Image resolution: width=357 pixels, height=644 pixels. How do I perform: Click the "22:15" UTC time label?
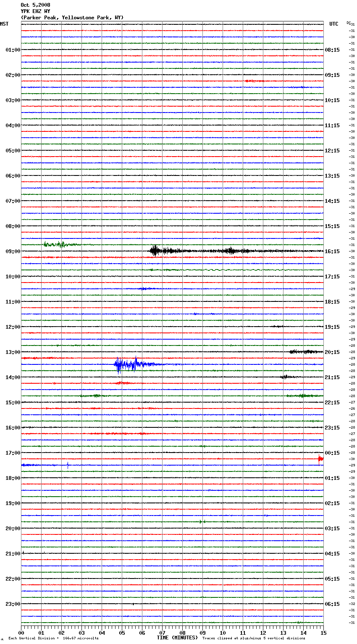(x=332, y=403)
